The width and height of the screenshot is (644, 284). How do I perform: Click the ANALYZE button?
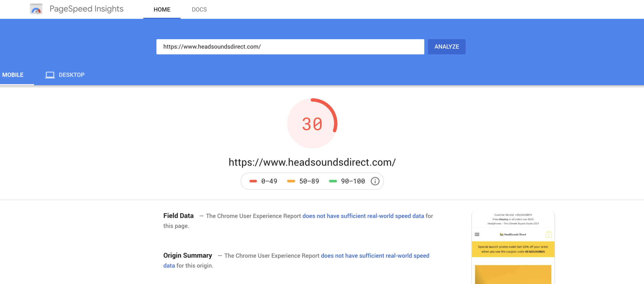click(447, 47)
